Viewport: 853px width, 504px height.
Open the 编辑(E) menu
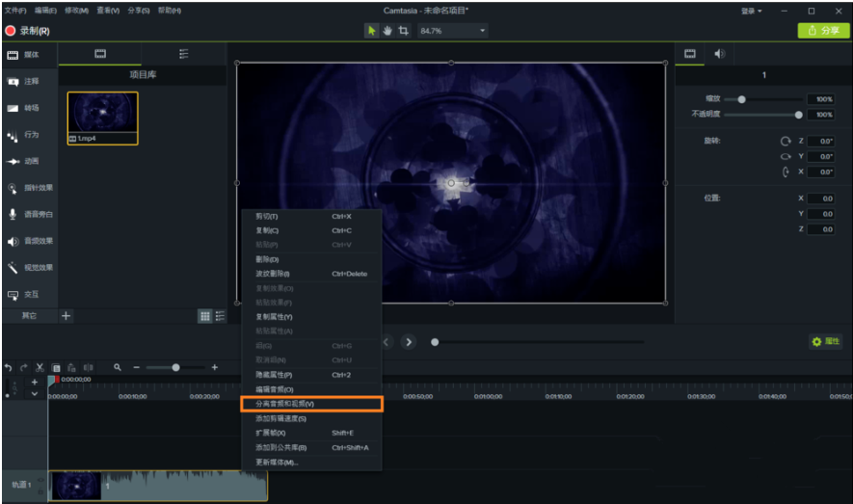[x=45, y=11]
